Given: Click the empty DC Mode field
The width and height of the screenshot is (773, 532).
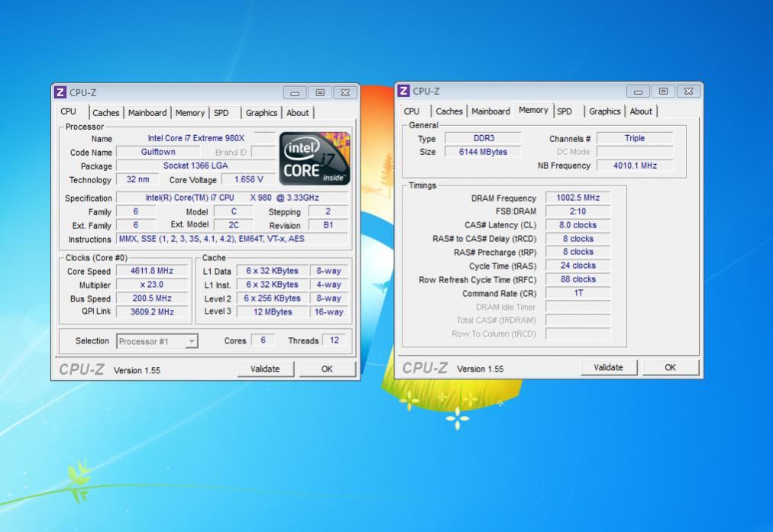Looking at the screenshot, I should click(x=635, y=152).
